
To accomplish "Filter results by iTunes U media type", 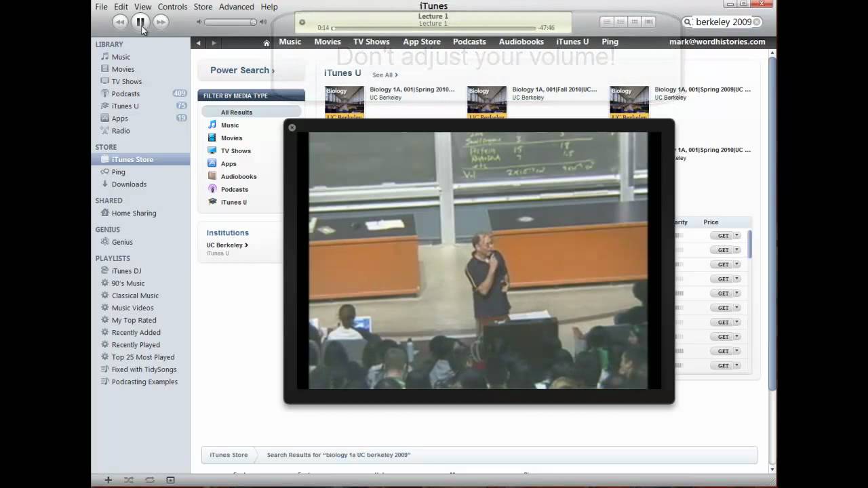I will pos(234,202).
